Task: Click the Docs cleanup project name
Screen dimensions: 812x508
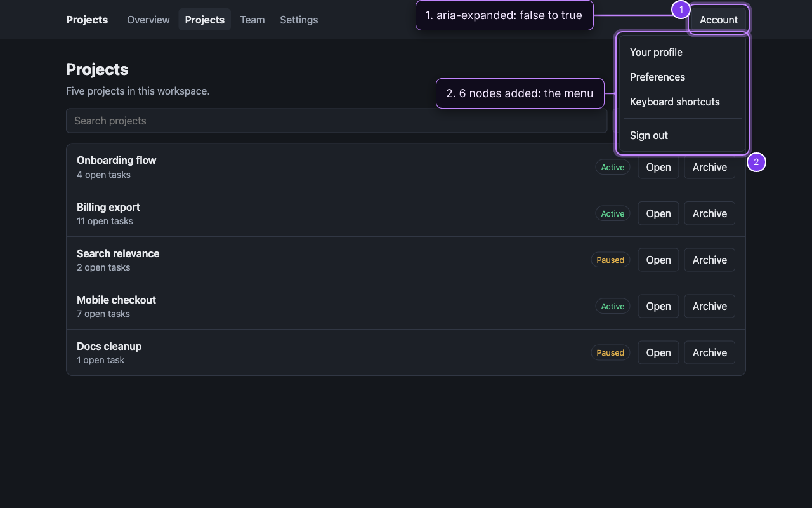Action: [109, 346]
